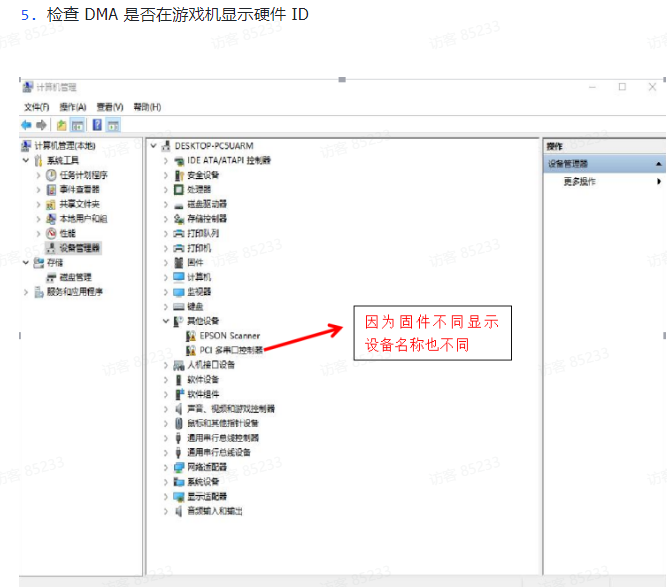The width and height of the screenshot is (667, 587).
Task: Collapse the DESKTOP-PC5UARM root node
Action: point(153,146)
